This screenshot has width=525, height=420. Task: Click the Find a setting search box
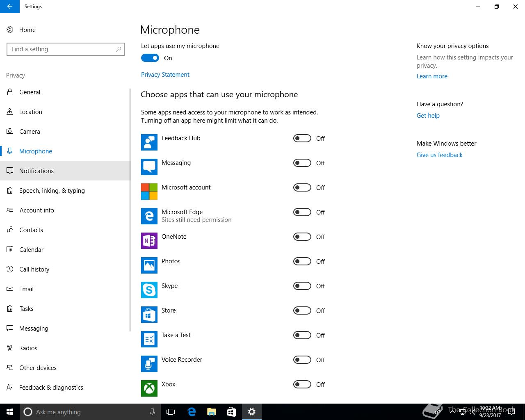62,49
